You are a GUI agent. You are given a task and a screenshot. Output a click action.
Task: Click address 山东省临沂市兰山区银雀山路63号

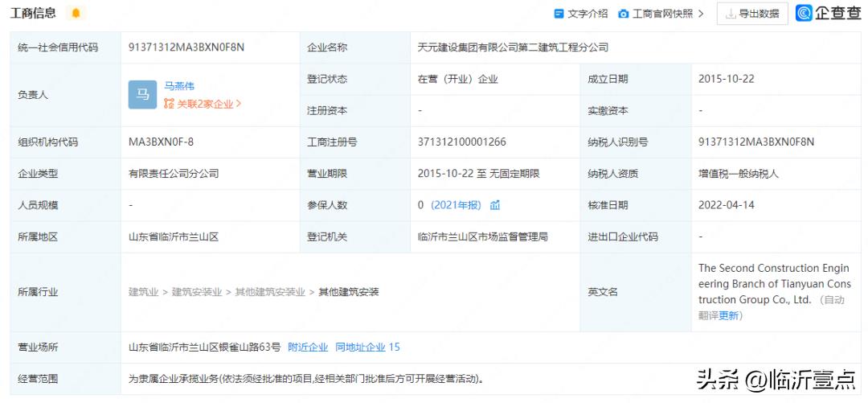[205, 347]
